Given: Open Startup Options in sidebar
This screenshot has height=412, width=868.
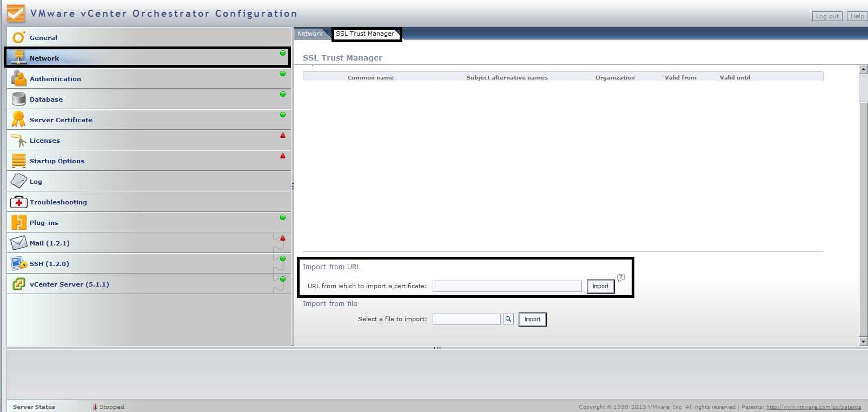Looking at the screenshot, I should tap(57, 161).
